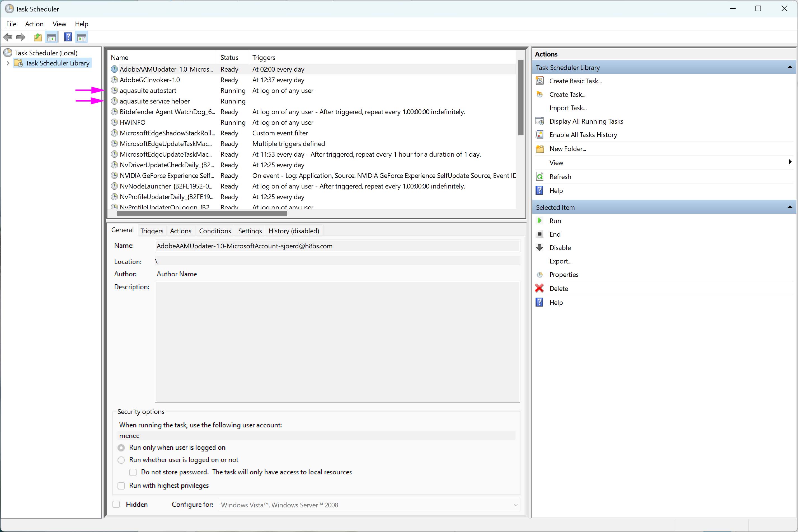798x532 pixels.
Task: Switch to the Triggers tab
Action: click(x=152, y=231)
